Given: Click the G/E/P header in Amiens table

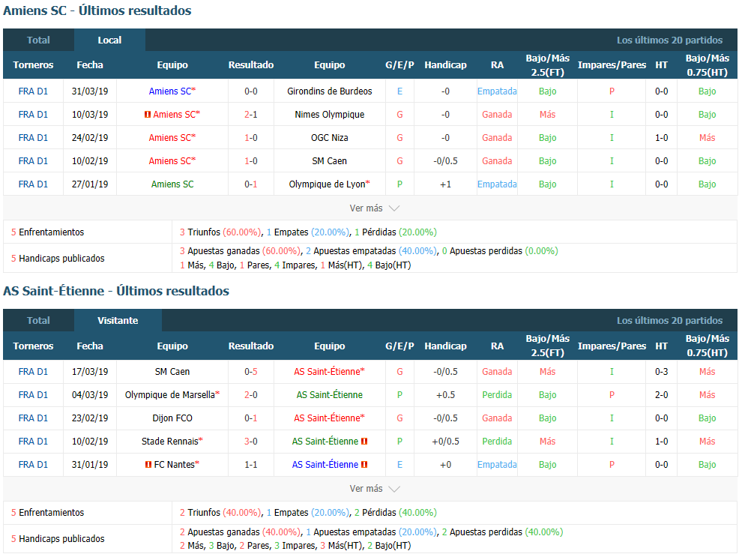Looking at the screenshot, I should coord(399,65).
